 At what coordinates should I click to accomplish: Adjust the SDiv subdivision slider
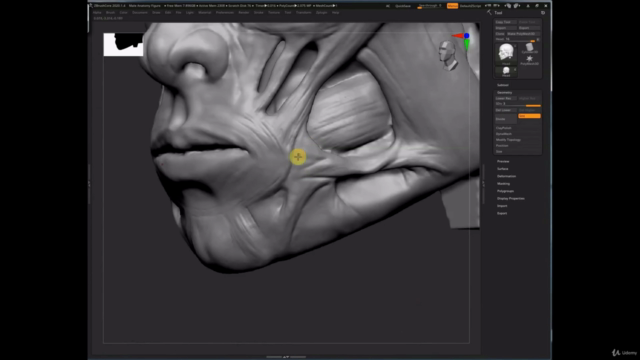(518, 104)
